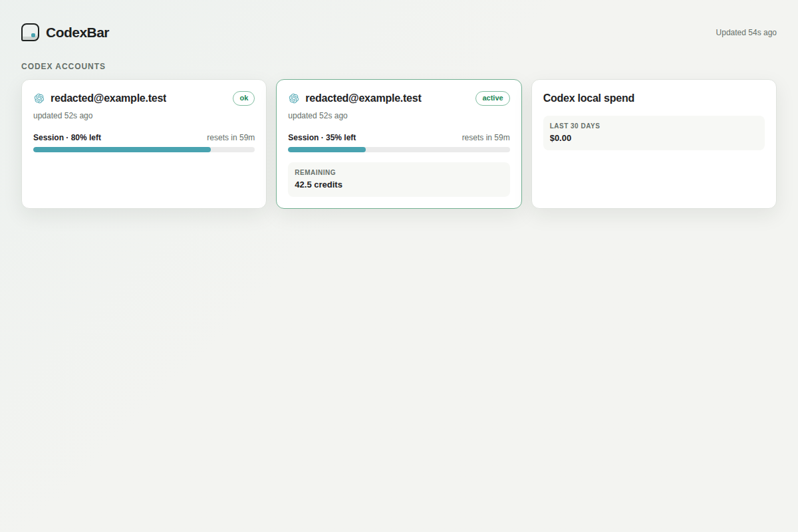
Task: Click the CodexBar logo icon
Action: click(x=30, y=32)
